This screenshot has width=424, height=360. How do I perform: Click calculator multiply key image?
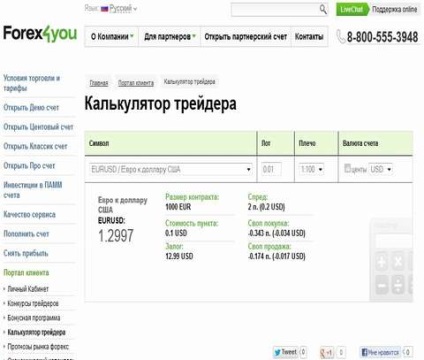click(398, 261)
